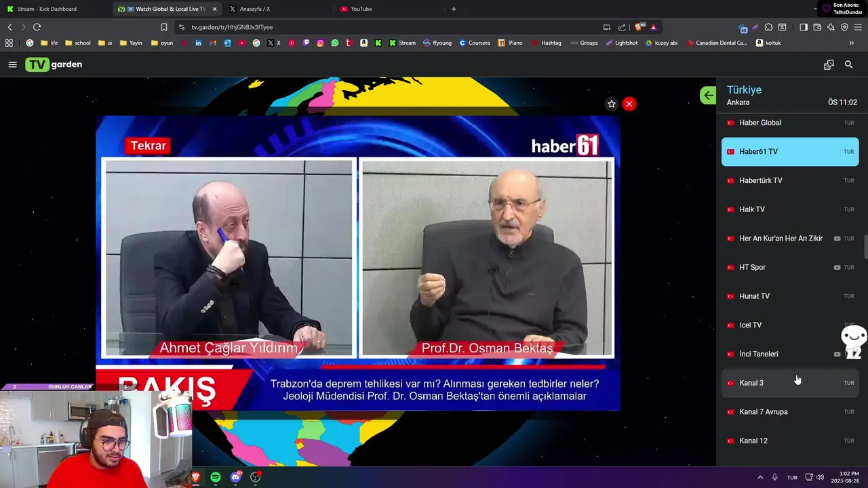
Task: Open LinkedIn bookmark icon
Action: (198, 43)
